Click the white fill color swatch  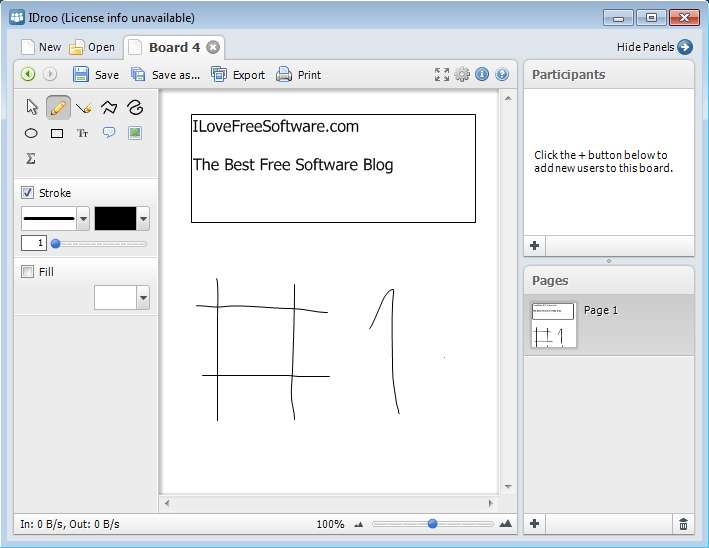point(115,298)
